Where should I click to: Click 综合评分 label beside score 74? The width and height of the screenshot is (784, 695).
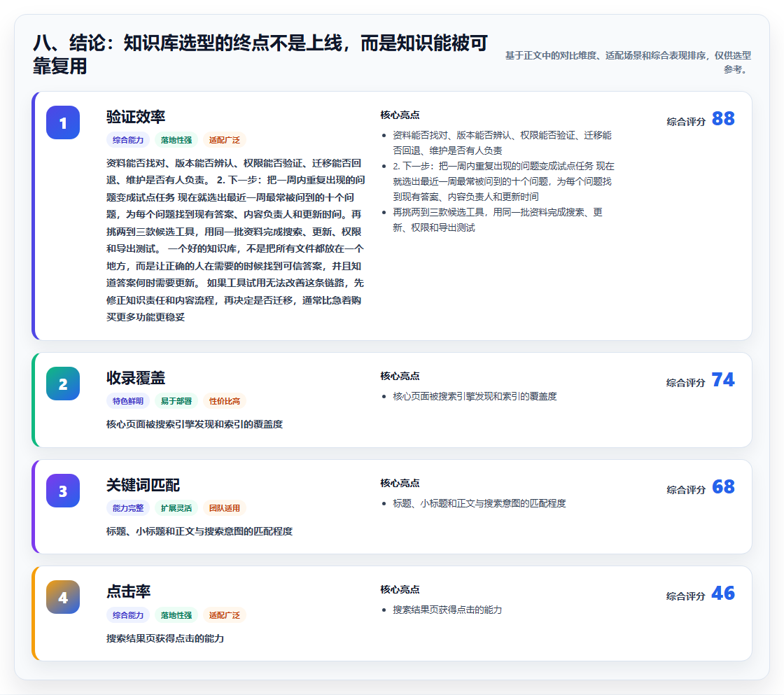pyautogui.click(x=686, y=383)
